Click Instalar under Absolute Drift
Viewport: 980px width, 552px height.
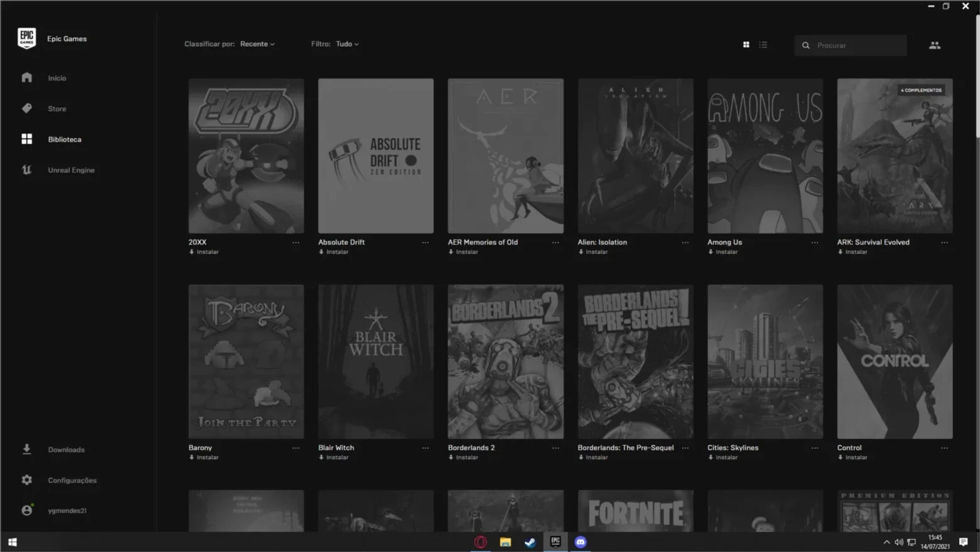point(334,252)
